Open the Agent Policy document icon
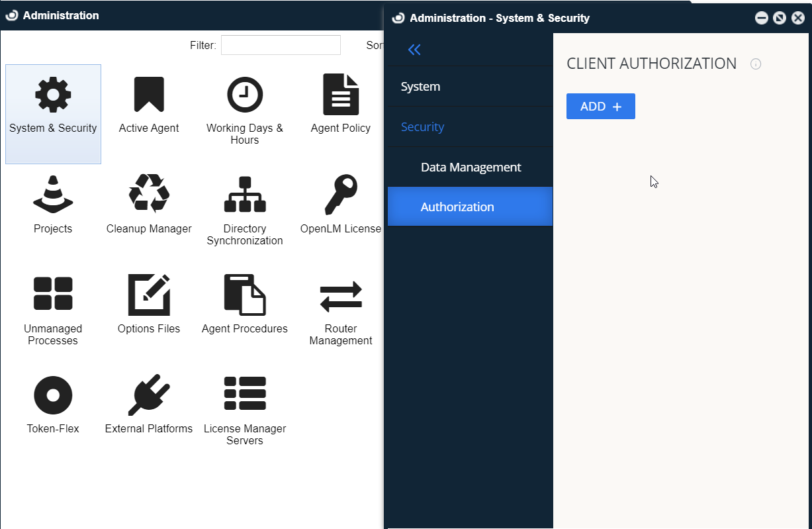The height and width of the screenshot is (529, 812). tap(341, 95)
